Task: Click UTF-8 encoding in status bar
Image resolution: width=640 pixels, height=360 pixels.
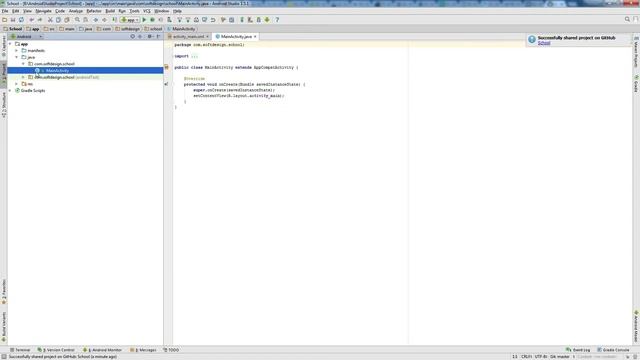Action: (540, 356)
